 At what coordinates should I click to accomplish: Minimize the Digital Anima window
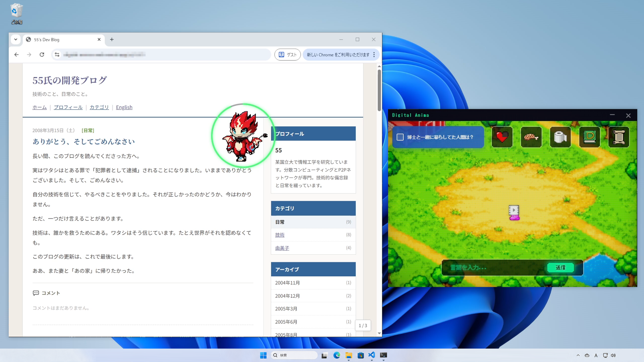point(612,115)
